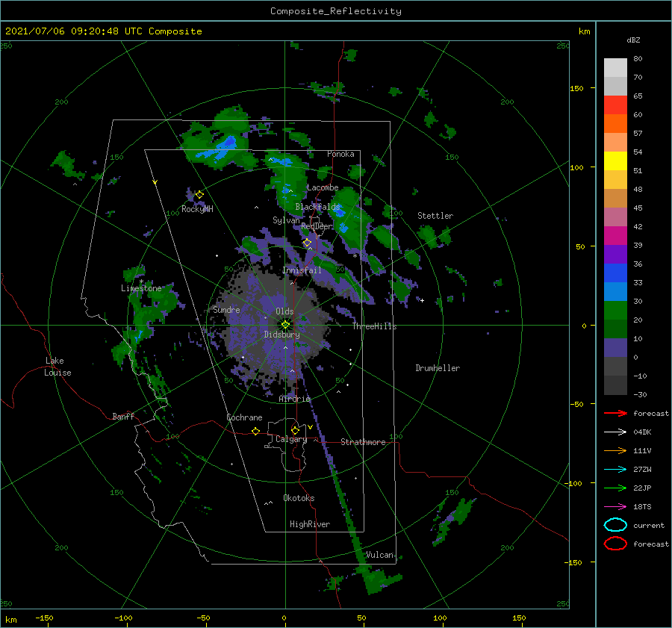Click the cyan current ellipse icon
This screenshot has width=672, height=628.
point(615,525)
